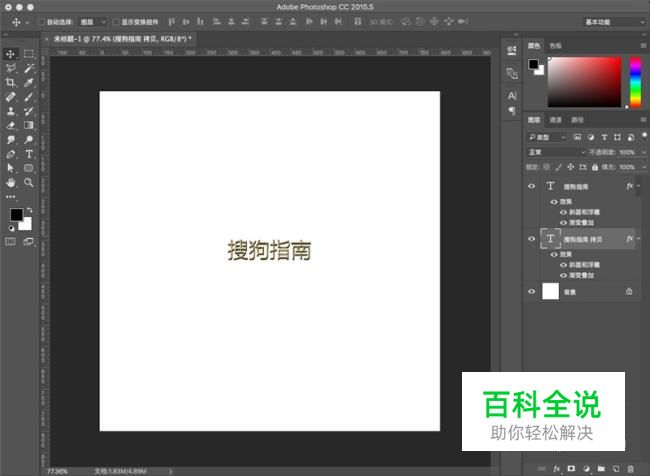Select the 背景 layer thumbnail

click(x=550, y=291)
